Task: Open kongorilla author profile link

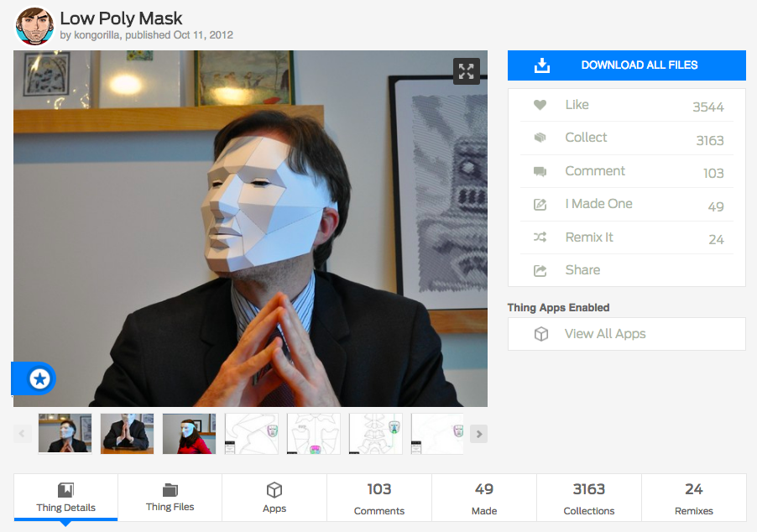Action: [x=97, y=35]
